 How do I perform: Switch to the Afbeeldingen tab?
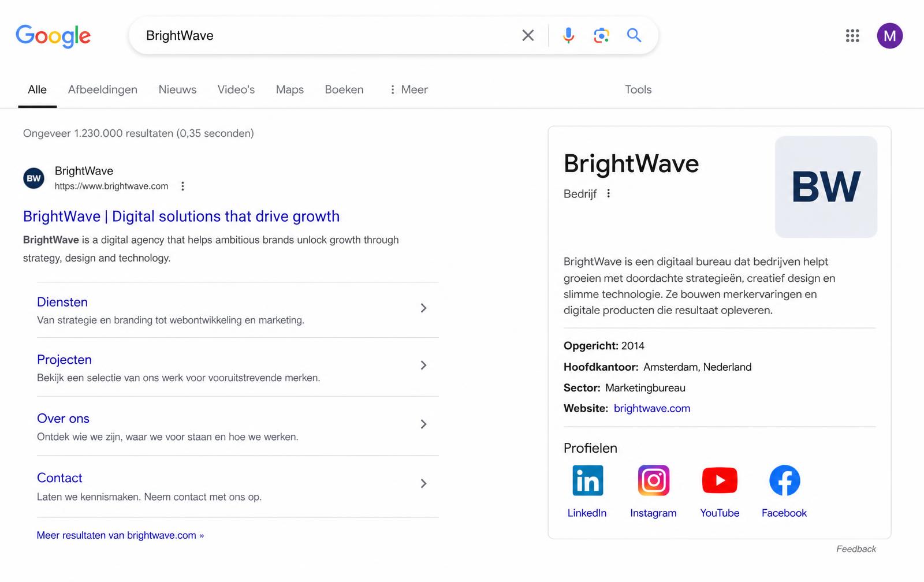(103, 89)
